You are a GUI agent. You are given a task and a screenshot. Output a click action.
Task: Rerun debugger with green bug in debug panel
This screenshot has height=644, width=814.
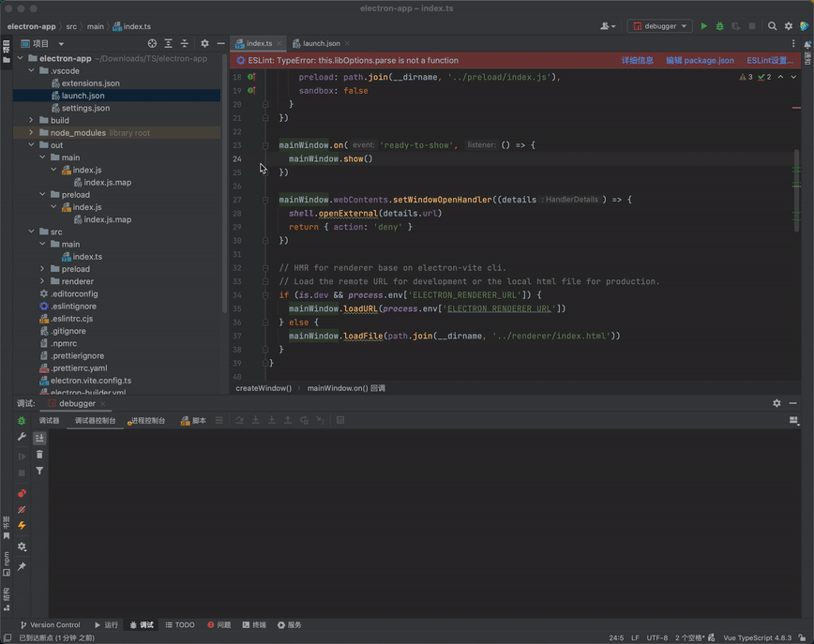click(x=22, y=421)
